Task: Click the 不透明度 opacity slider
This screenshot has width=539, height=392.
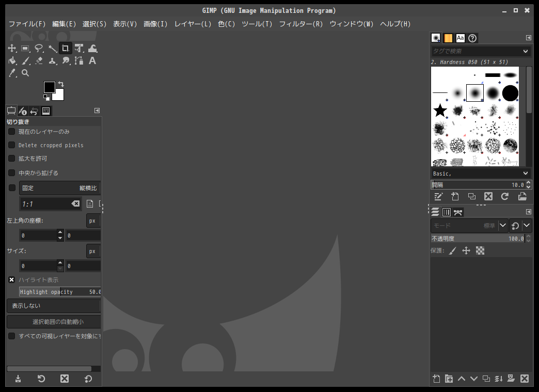Action: tap(478, 238)
